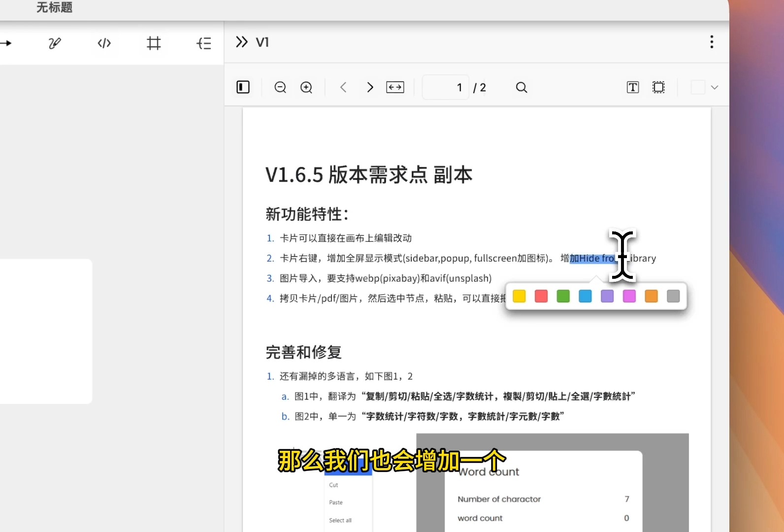Click the line '卡片可以直接在画布上编辑改动'
This screenshot has height=532, width=784.
[346, 238]
